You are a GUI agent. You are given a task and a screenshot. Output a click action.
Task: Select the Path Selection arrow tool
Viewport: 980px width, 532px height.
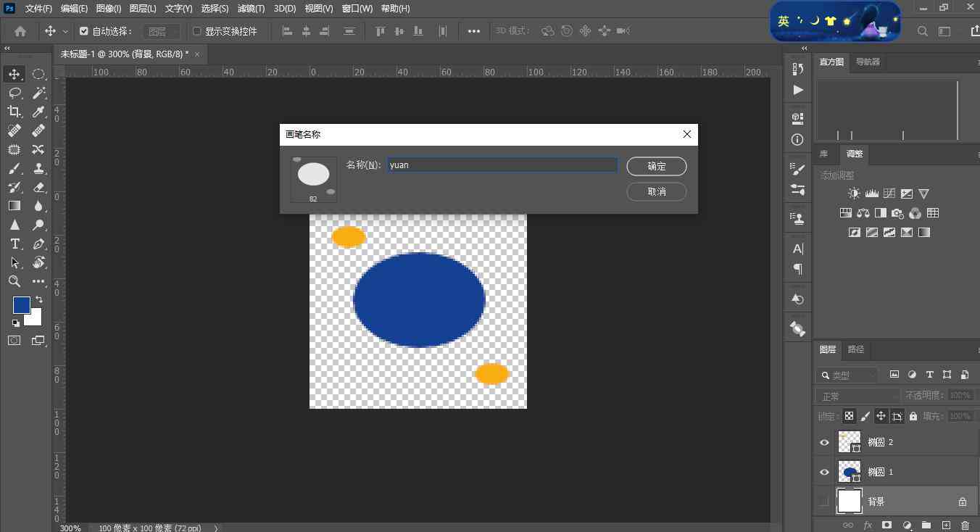pyautogui.click(x=14, y=262)
